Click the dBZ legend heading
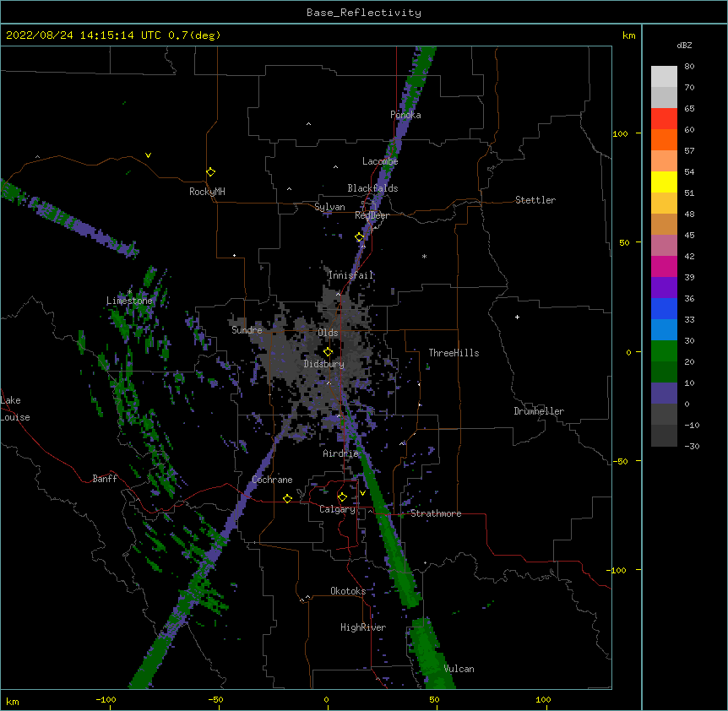This screenshot has width=728, height=711. click(x=684, y=45)
